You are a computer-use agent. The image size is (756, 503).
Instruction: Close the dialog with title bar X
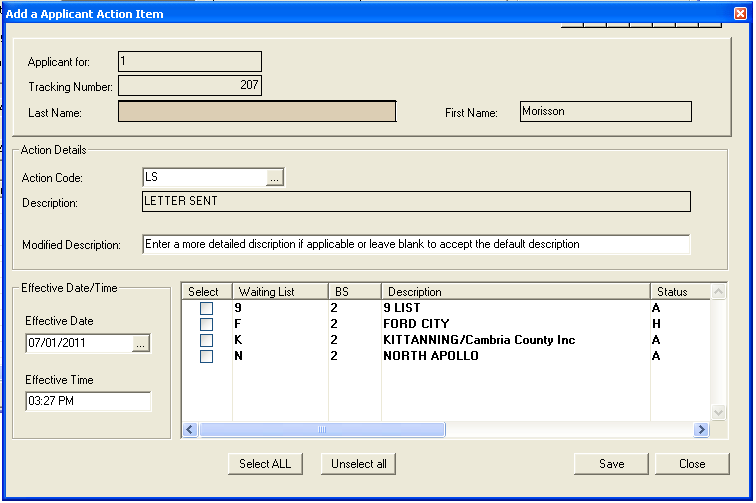click(x=740, y=14)
